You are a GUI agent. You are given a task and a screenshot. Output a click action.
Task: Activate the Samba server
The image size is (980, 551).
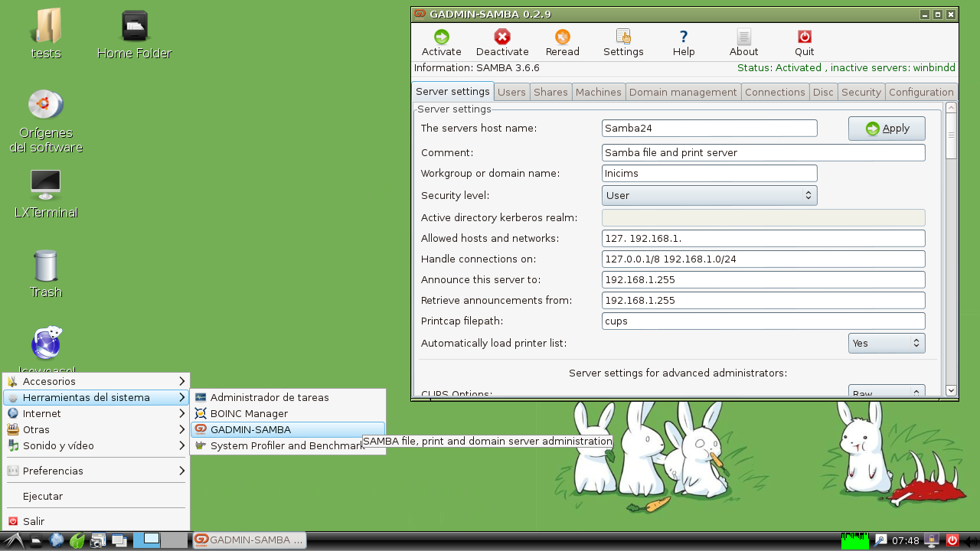click(440, 42)
